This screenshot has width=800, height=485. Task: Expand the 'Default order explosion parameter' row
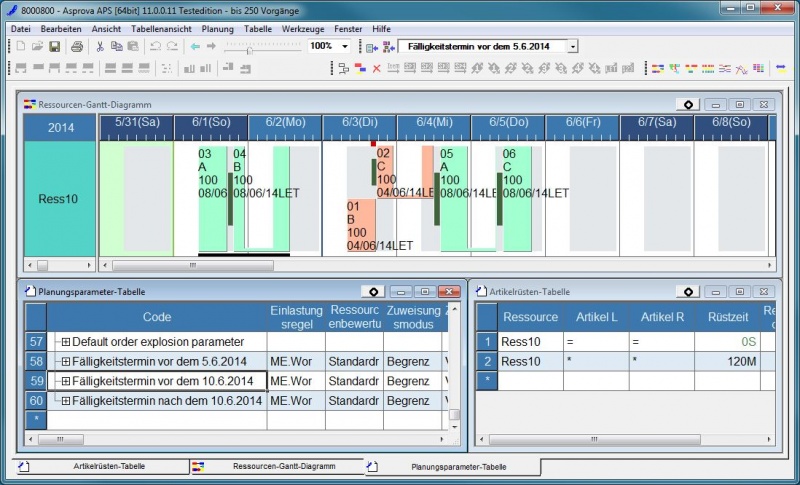(x=66, y=342)
